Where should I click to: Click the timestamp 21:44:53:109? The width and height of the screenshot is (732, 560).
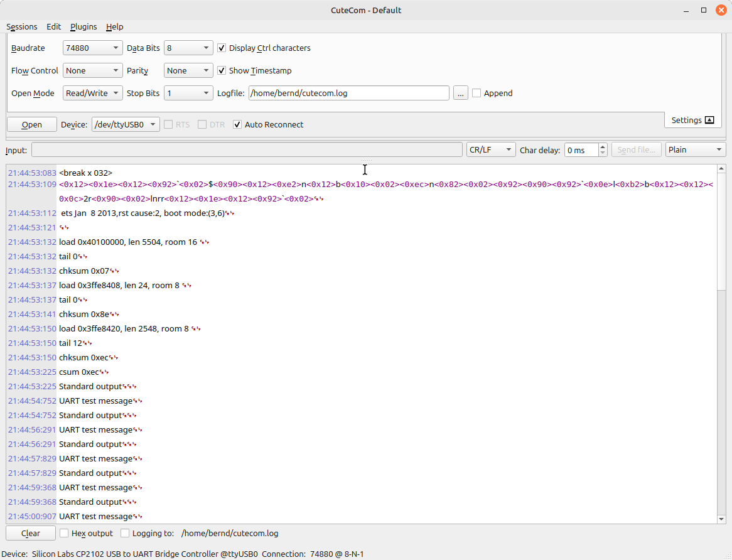(x=32, y=185)
